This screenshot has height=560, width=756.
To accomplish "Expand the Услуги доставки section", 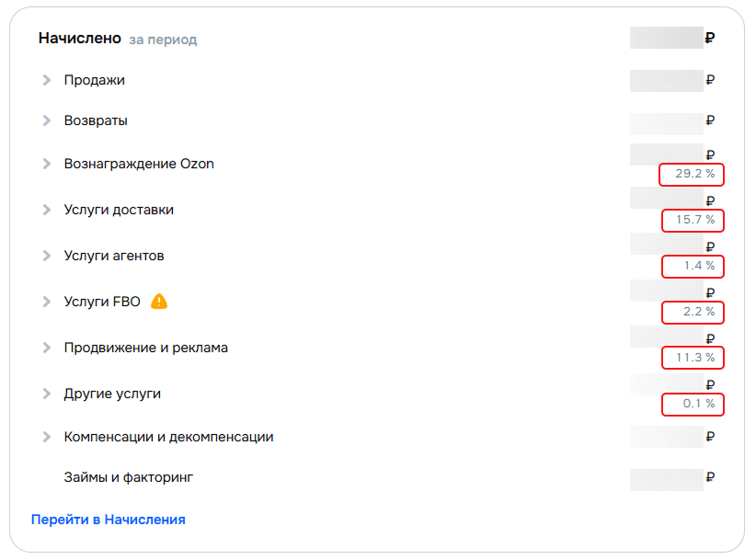I will click(46, 210).
